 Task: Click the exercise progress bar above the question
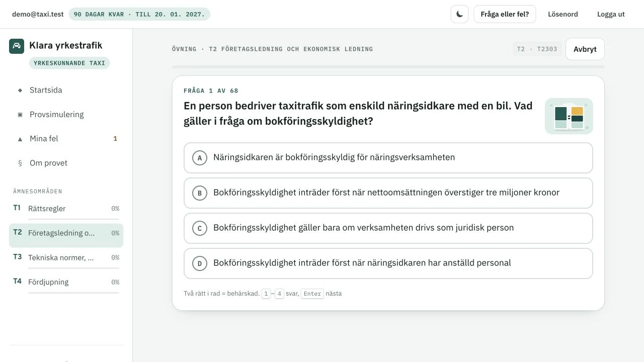point(388,67)
